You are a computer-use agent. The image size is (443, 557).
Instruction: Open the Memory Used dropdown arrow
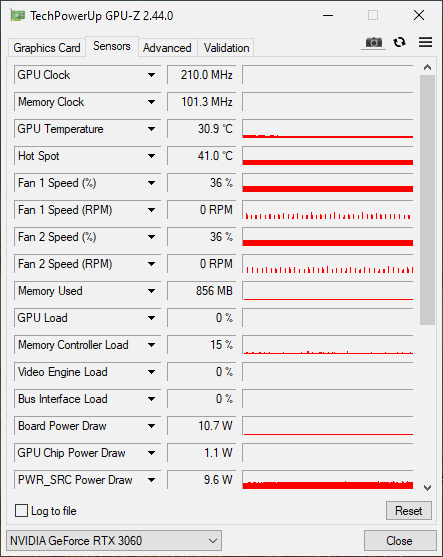[x=151, y=291]
